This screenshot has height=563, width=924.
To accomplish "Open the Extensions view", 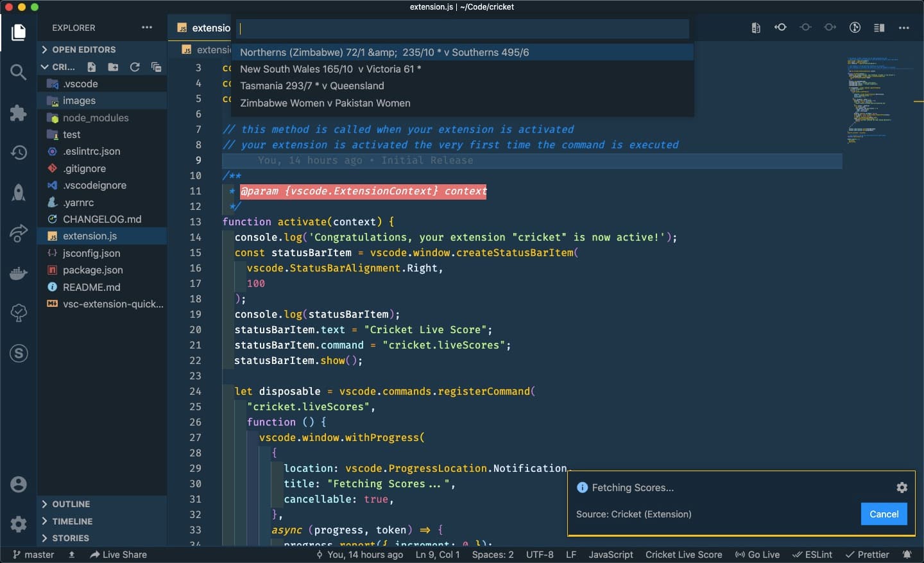I will (18, 114).
